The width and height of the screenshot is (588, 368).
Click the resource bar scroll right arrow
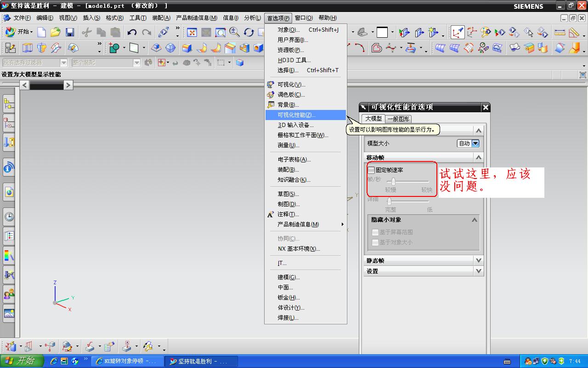(68, 85)
